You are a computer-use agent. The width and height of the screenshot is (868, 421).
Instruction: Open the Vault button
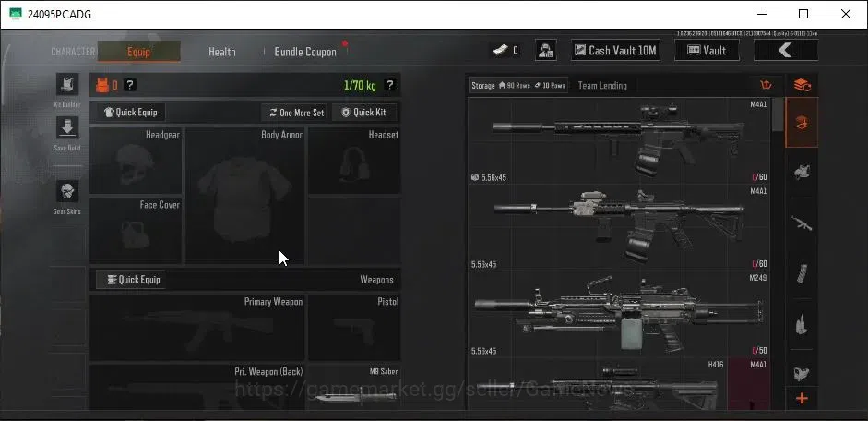707,51
